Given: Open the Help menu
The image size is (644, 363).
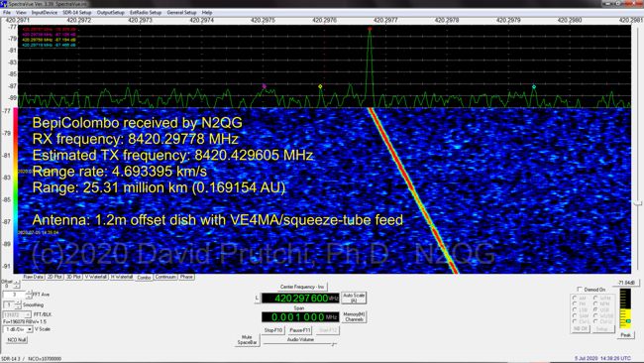Looking at the screenshot, I should click(207, 13).
